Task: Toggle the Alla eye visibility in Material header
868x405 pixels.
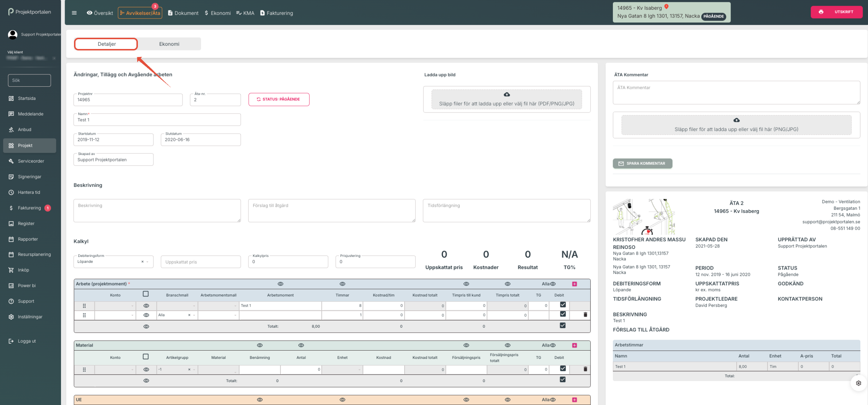Action: pos(553,345)
